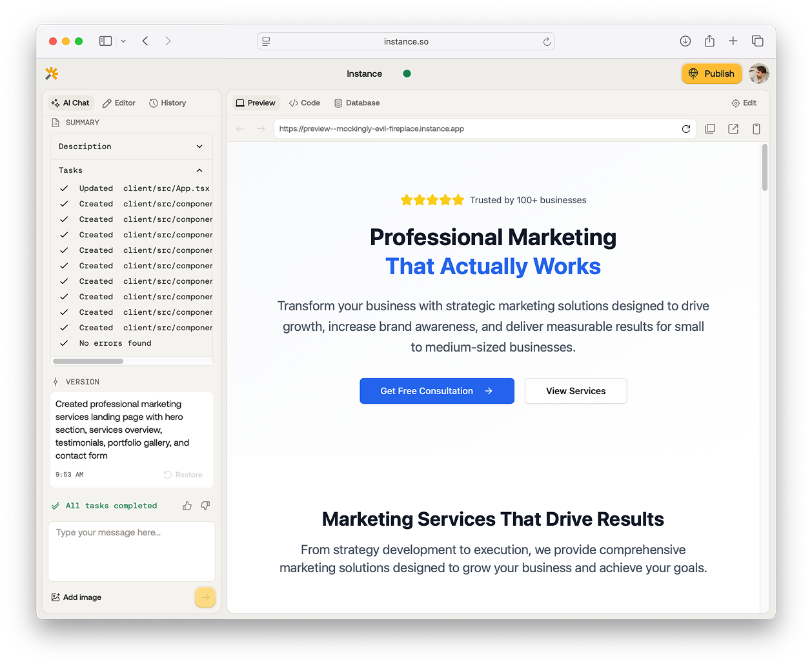Toggle the Safari sidebar
This screenshot has width=812, height=667.
point(105,41)
